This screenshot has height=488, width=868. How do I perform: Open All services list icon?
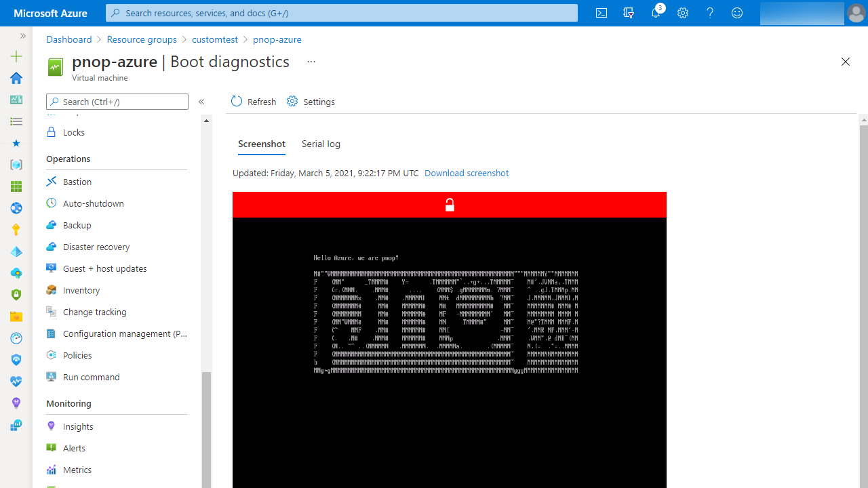16,121
